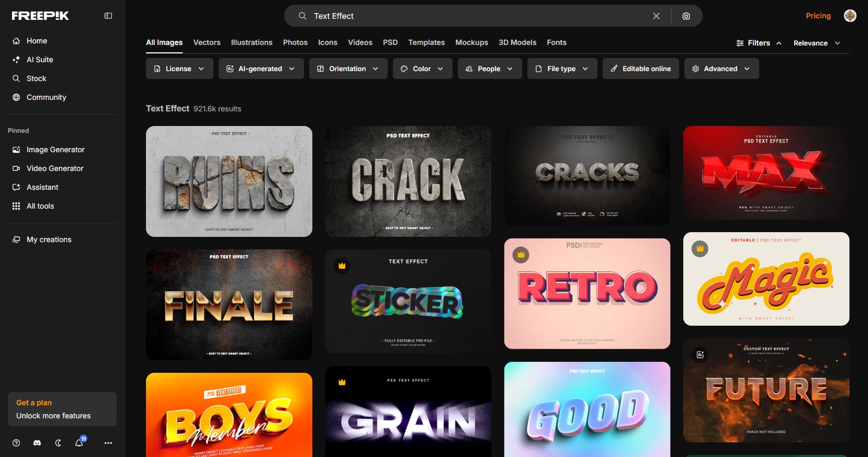Open the Color filter
The image size is (868, 457).
click(x=422, y=68)
